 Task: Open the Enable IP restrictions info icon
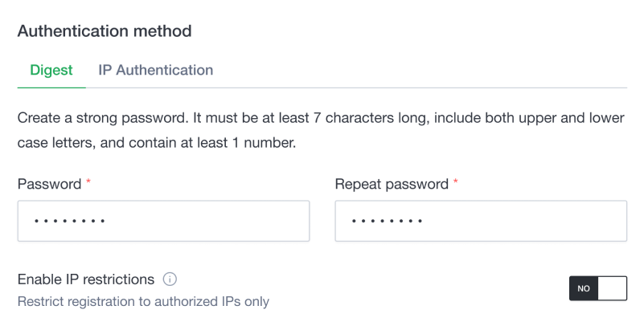170,279
